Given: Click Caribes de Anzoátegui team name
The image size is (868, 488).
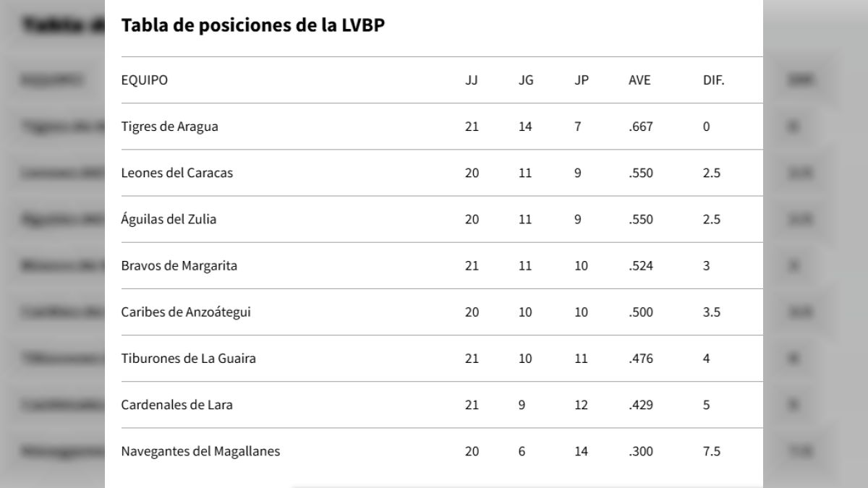Looking at the screenshot, I should 186,312.
